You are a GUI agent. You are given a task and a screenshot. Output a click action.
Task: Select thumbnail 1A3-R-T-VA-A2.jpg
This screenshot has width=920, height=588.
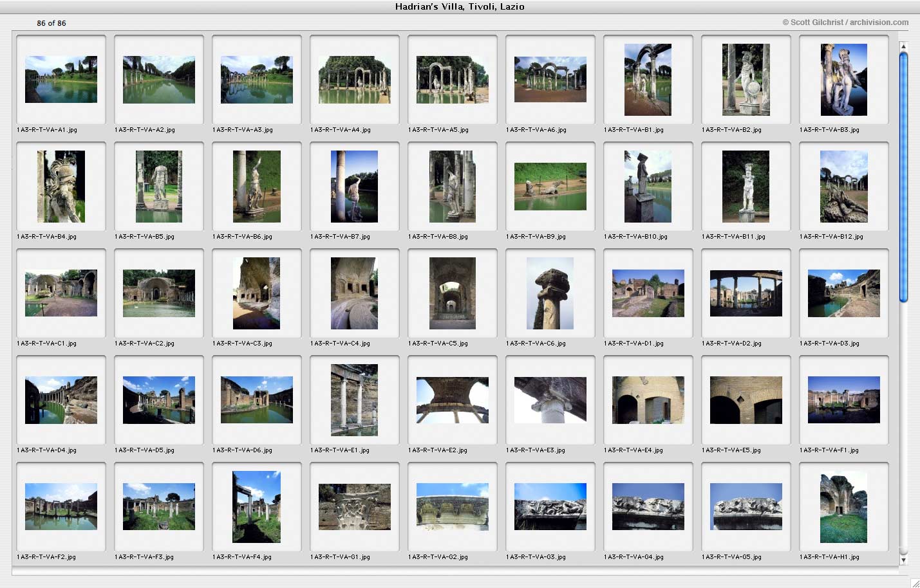coord(159,80)
